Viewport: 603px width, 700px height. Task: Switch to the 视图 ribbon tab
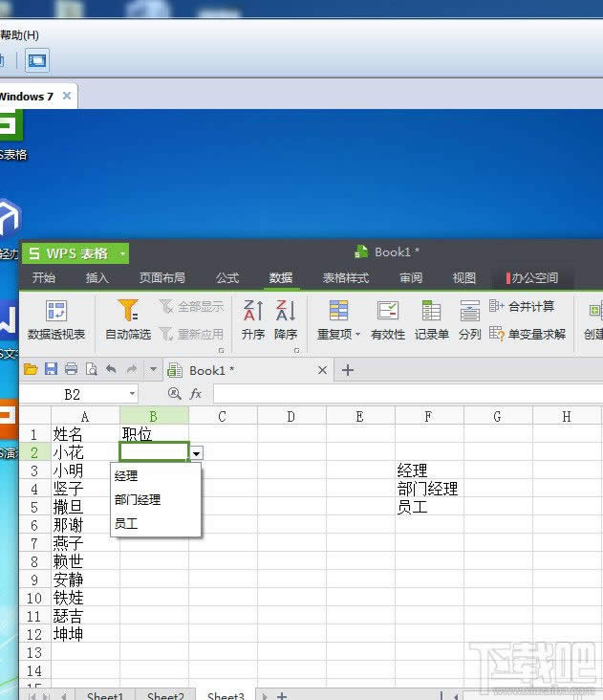click(x=463, y=277)
